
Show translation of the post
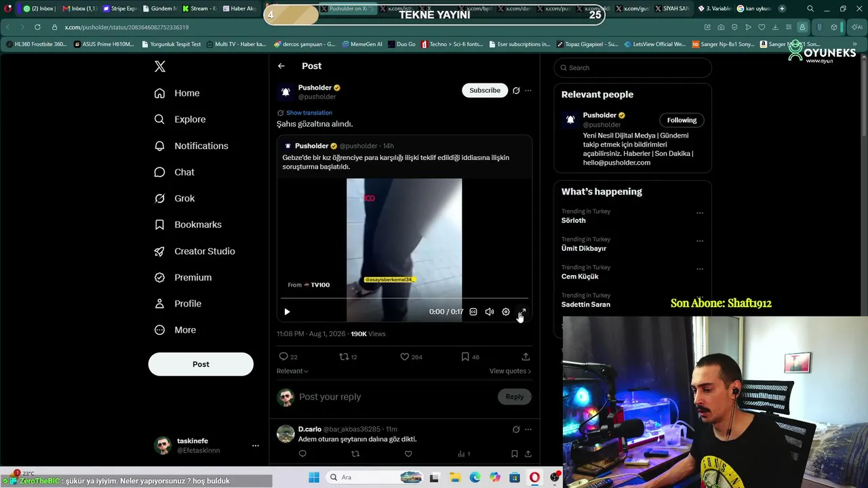point(309,113)
